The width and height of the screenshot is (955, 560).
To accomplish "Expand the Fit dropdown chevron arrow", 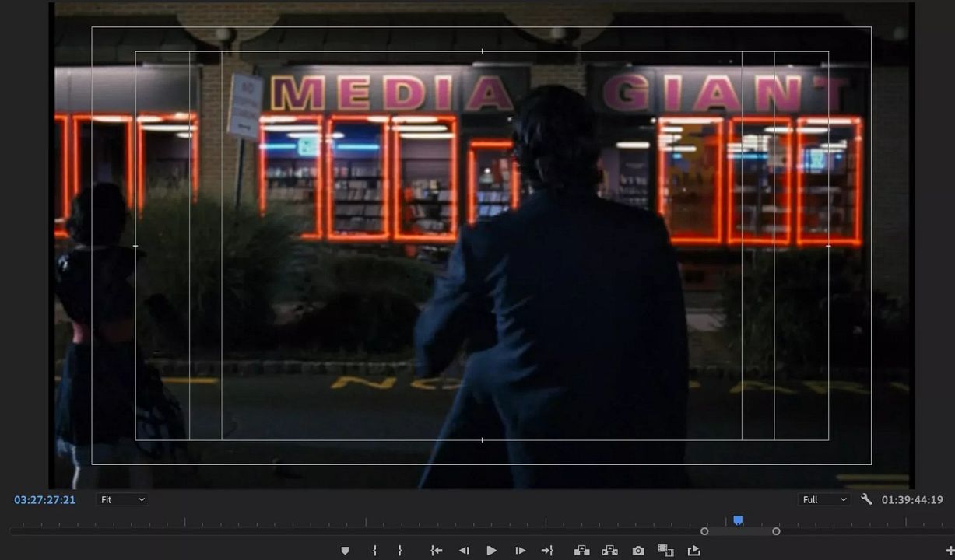I will [143, 500].
